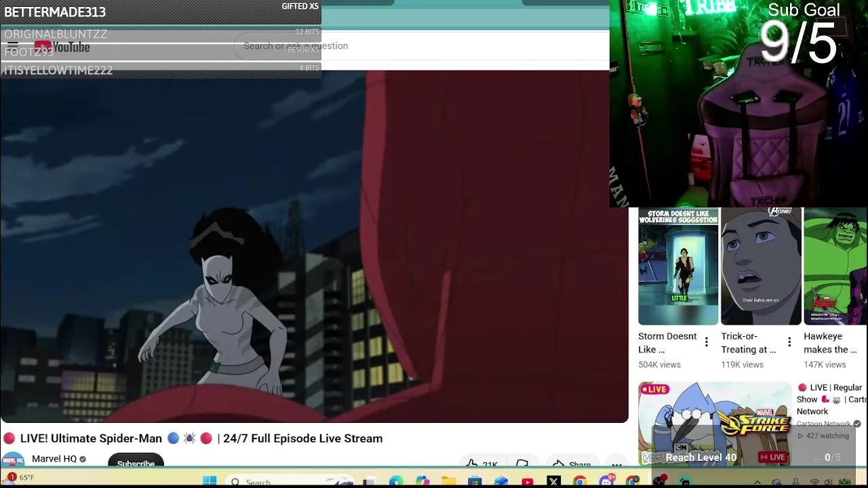
Task: Launch the YouTube app from the taskbar
Action: coord(528,482)
